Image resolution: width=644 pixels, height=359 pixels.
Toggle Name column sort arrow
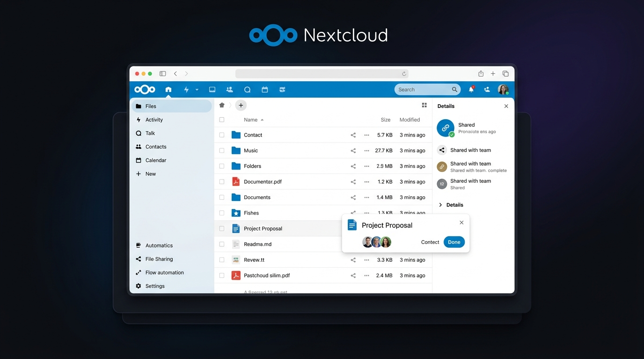tap(262, 120)
